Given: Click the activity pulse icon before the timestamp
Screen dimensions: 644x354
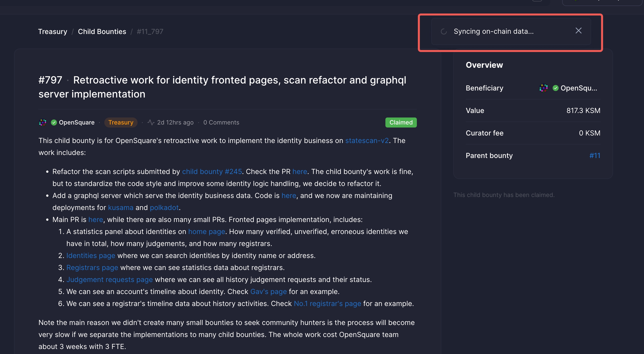Looking at the screenshot, I should tap(151, 122).
